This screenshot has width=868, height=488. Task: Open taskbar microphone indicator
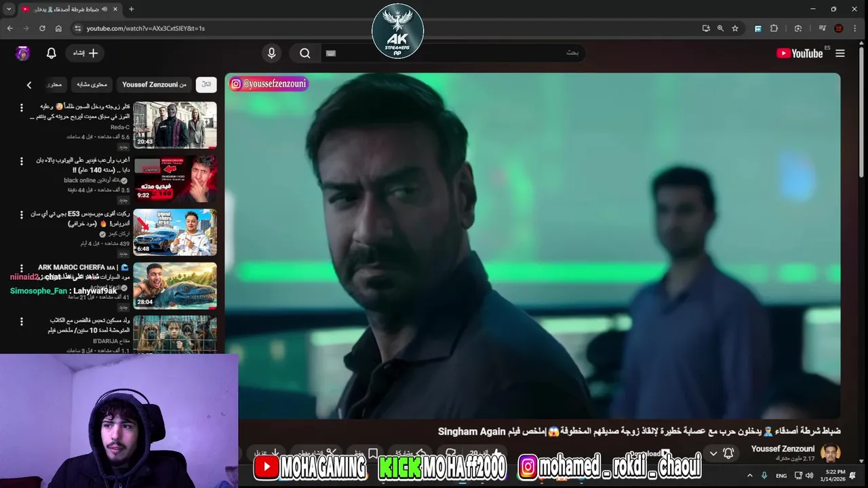(x=764, y=476)
